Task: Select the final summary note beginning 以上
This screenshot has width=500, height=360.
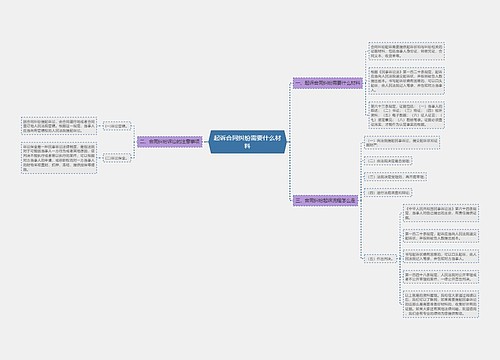Action: tap(441, 304)
